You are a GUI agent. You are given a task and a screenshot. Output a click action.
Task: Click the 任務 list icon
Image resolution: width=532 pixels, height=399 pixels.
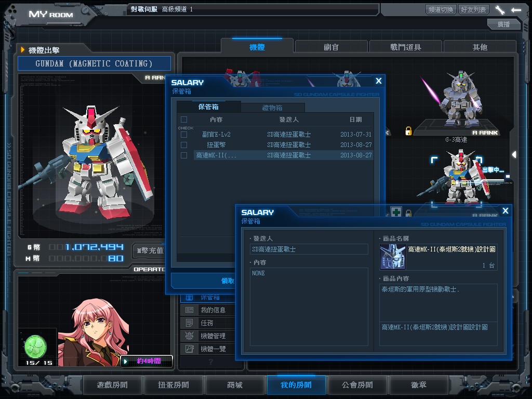pos(190,323)
